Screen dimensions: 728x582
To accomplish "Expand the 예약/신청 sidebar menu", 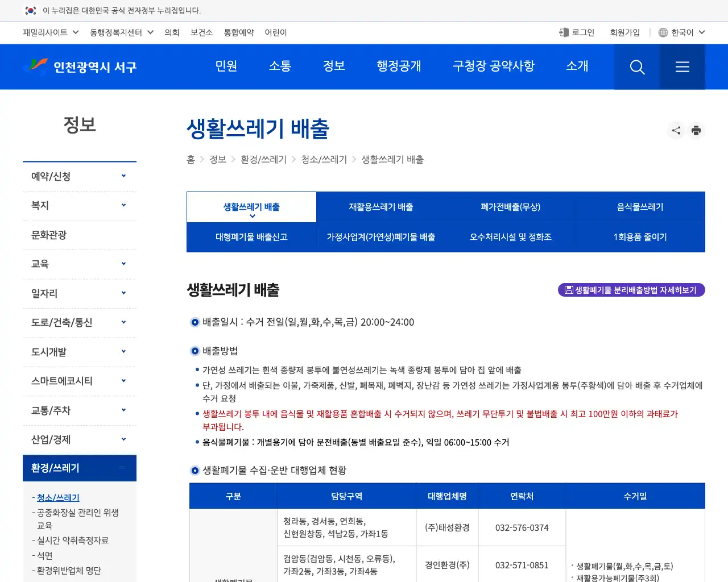I will [80, 176].
